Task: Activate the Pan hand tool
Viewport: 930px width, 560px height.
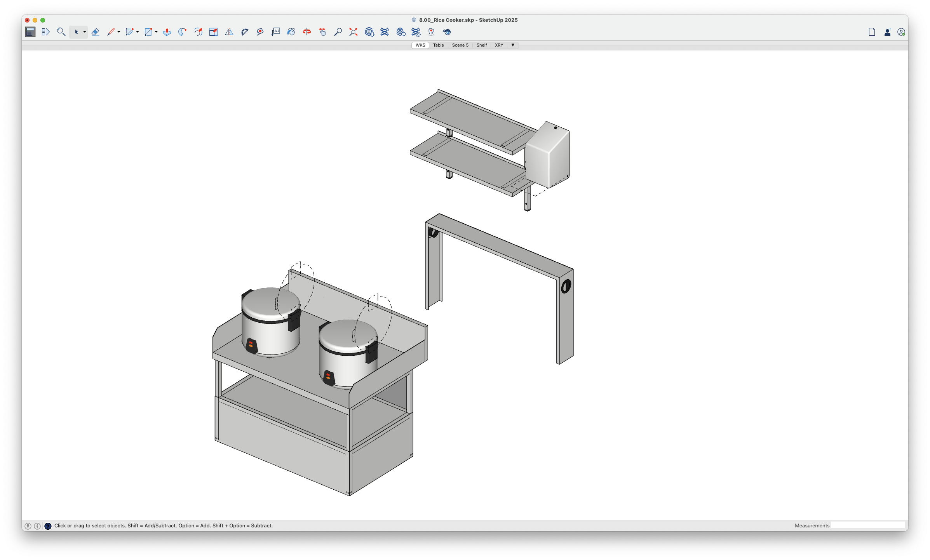Action: tap(322, 32)
